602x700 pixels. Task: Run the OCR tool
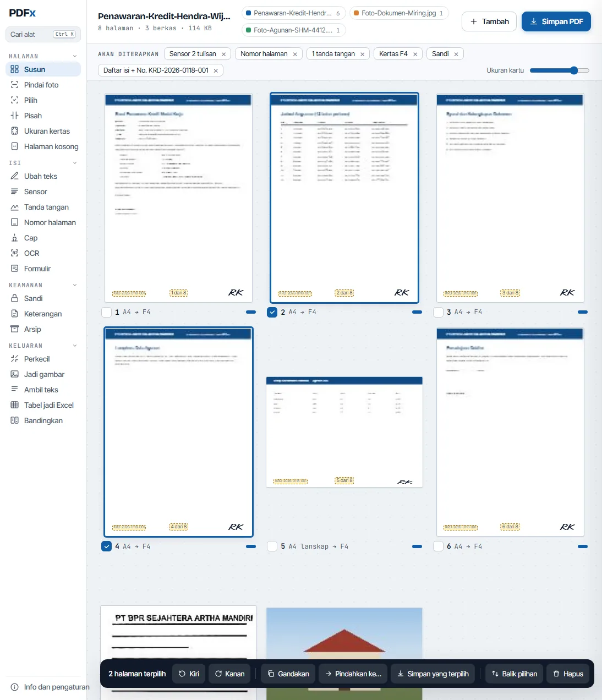point(43,253)
